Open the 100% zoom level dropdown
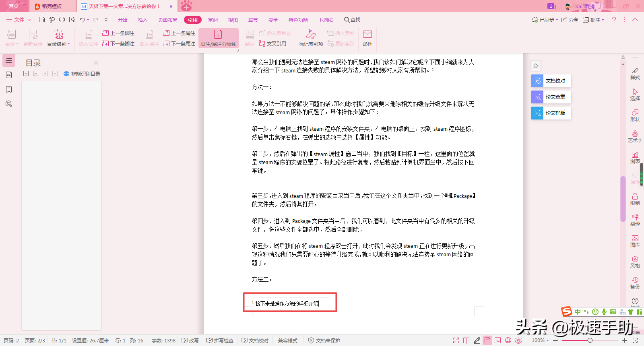Screen dimensions: 644x346 click(540, 340)
